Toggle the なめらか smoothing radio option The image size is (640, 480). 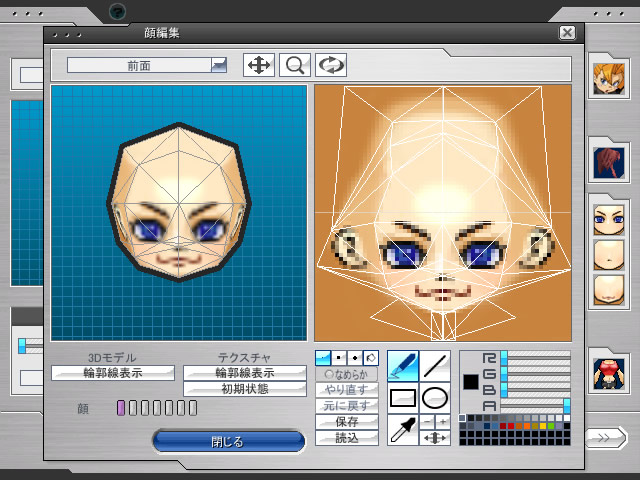point(347,374)
